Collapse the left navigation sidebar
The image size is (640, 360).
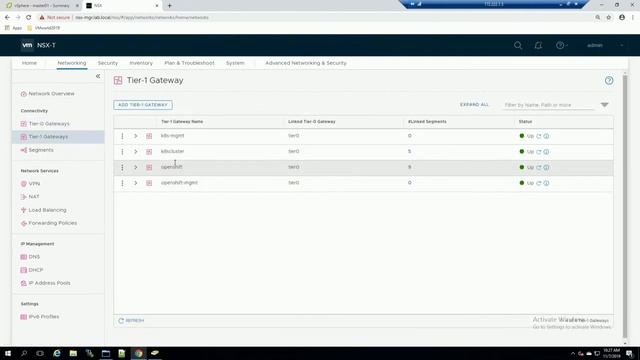[98, 76]
